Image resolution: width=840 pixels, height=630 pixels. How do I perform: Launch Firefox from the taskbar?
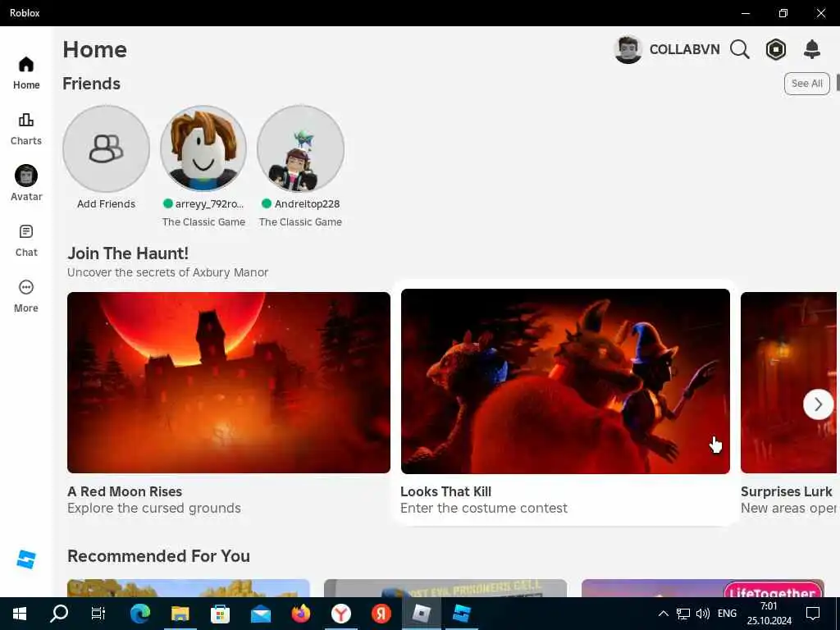(301, 614)
